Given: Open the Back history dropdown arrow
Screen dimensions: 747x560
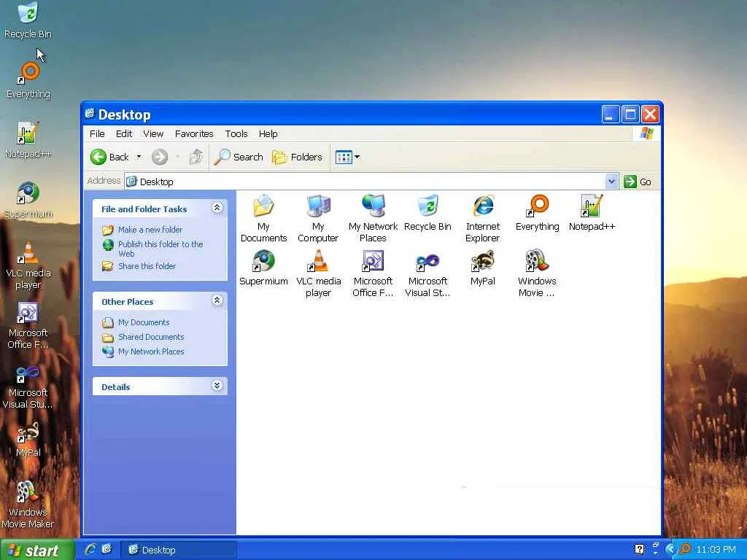Looking at the screenshot, I should point(139,157).
